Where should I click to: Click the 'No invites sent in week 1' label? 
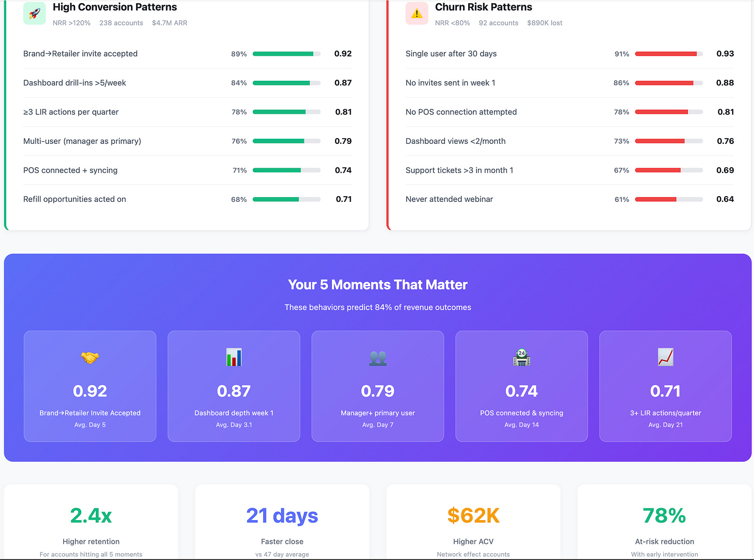451,83
